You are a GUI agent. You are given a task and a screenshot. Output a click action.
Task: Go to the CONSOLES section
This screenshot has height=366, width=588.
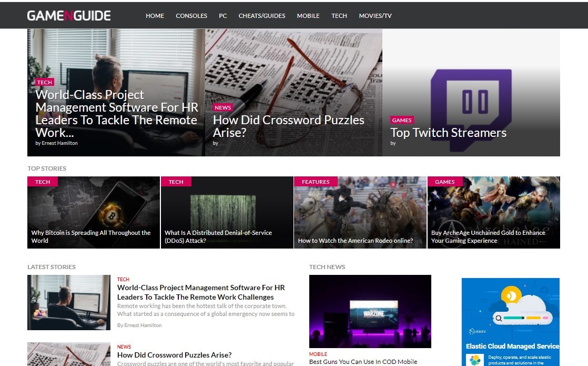pos(191,16)
